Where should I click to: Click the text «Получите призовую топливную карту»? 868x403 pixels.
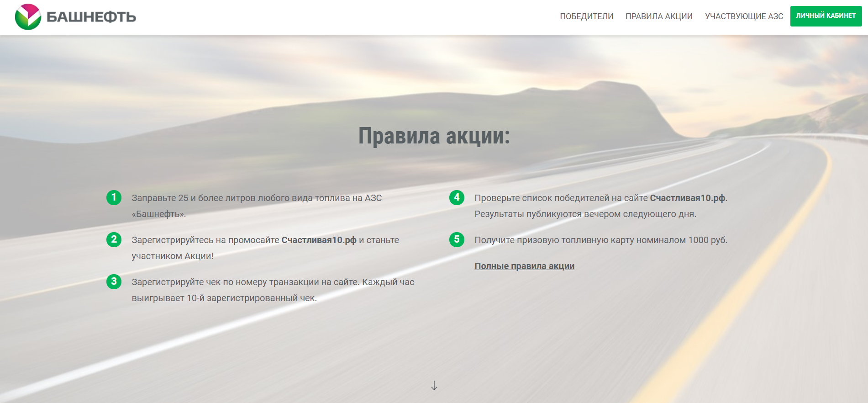click(x=554, y=240)
